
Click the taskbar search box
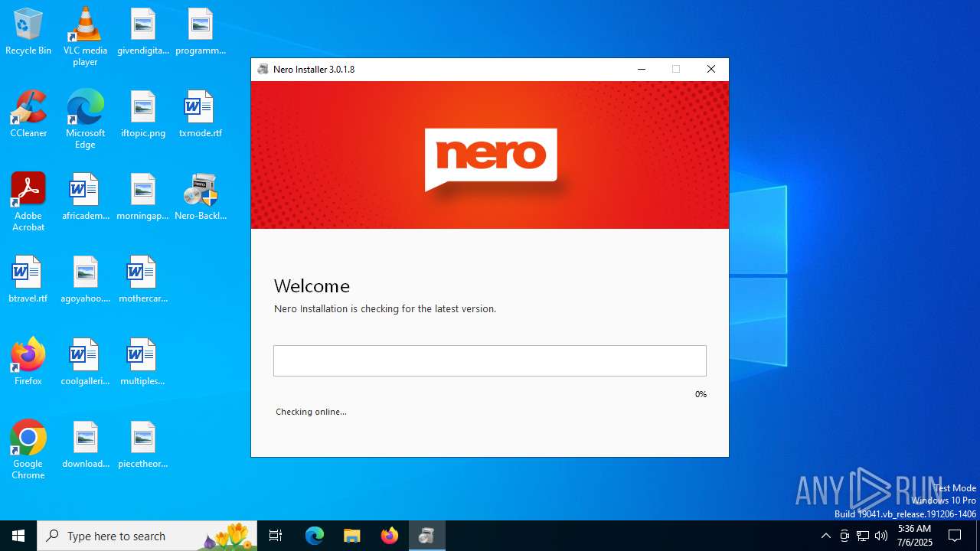(x=147, y=536)
